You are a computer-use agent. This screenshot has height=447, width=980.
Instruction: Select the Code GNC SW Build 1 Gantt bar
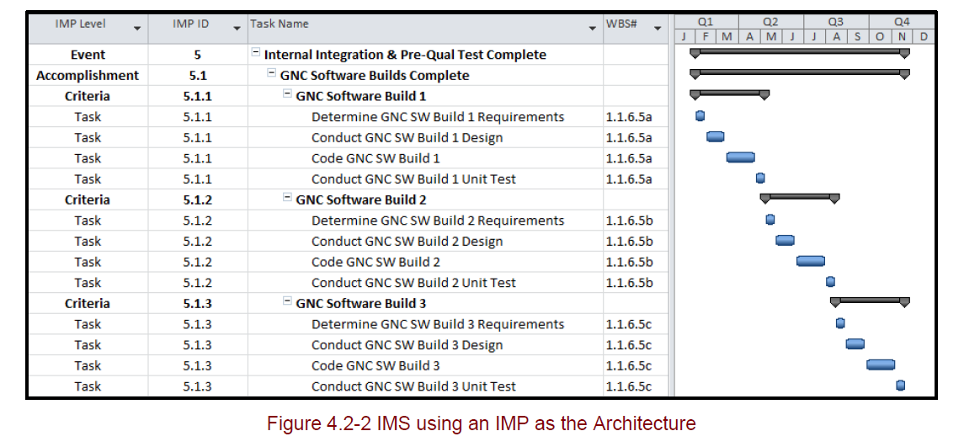[x=741, y=157]
